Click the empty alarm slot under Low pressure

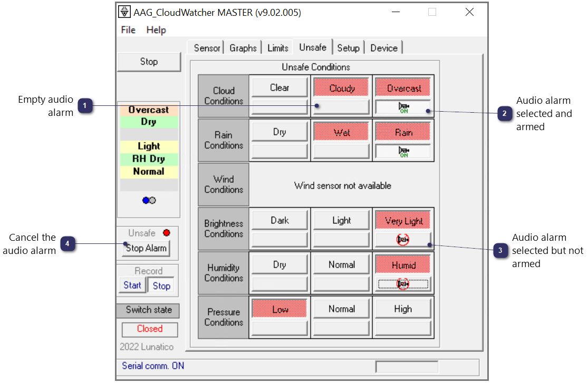coord(279,328)
